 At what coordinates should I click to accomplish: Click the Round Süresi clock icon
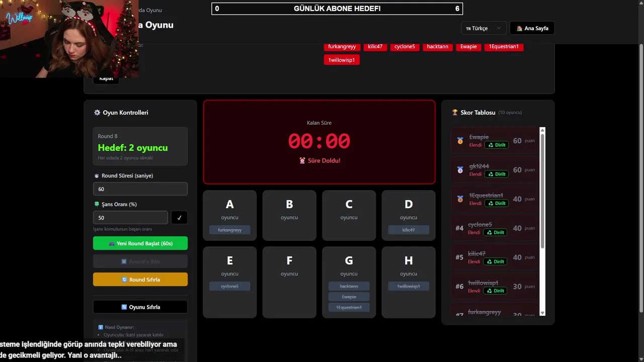tap(97, 175)
